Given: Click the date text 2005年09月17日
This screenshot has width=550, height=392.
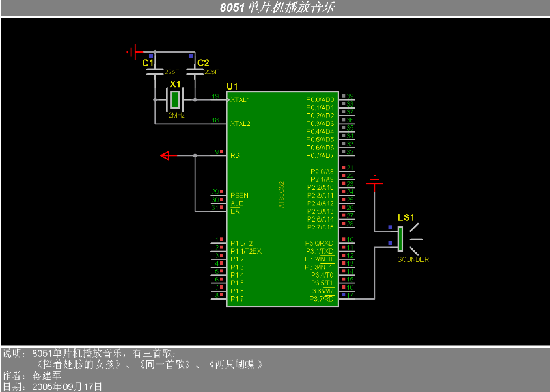Looking at the screenshot, I should tap(67, 387).
